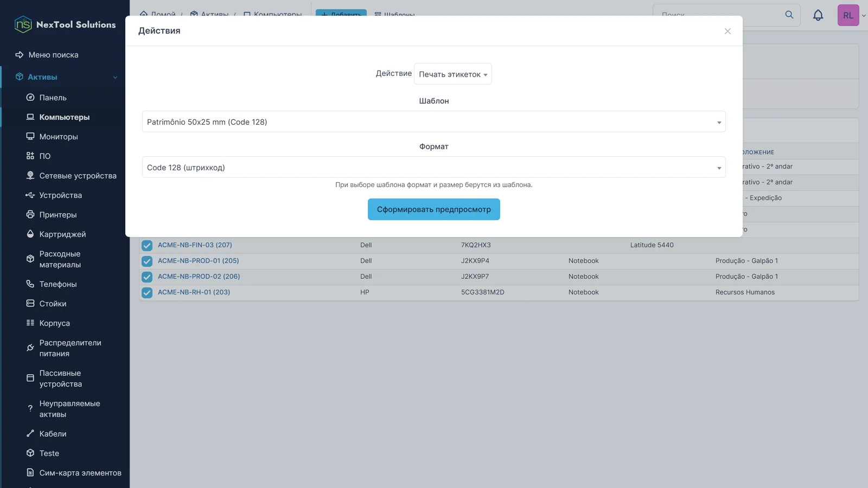
Task: Select the Мониторы monitor icon
Action: point(30,137)
